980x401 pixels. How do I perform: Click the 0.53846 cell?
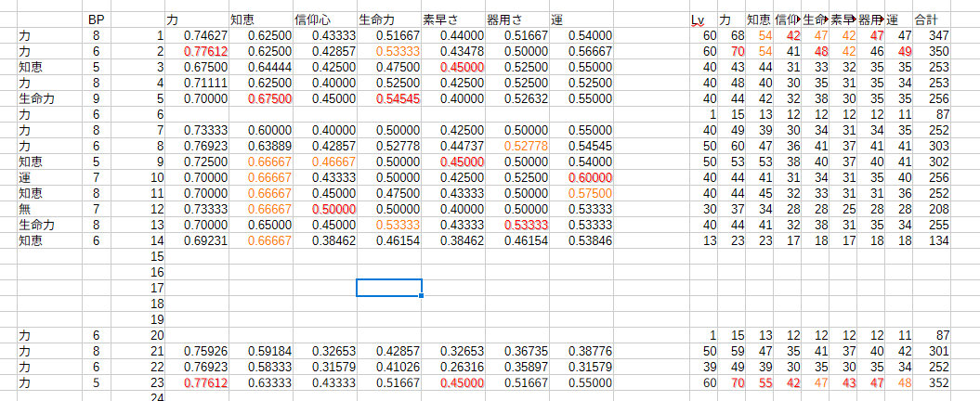coord(581,240)
